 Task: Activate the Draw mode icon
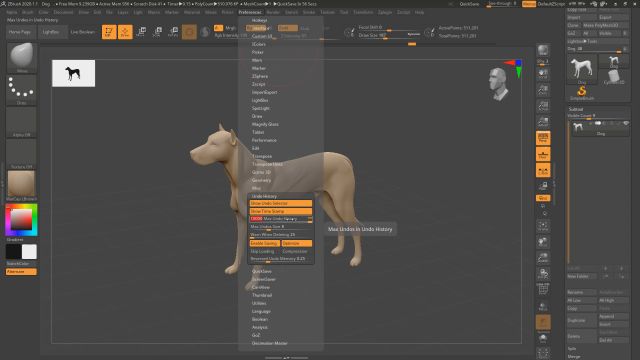pos(125,32)
